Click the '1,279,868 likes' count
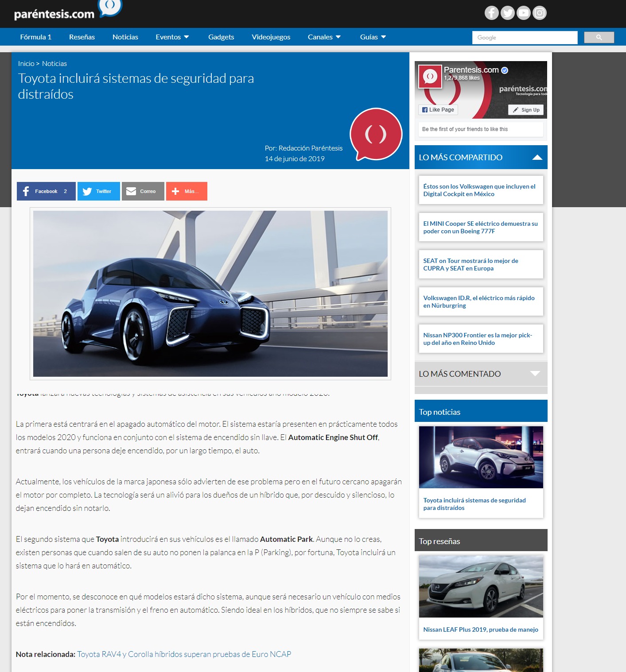This screenshot has height=672, width=626. (x=462, y=78)
